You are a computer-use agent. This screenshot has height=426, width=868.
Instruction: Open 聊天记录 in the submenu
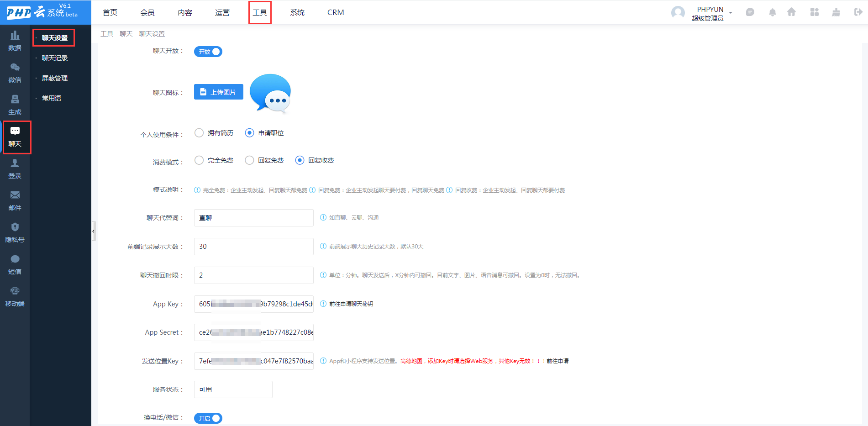coord(55,58)
